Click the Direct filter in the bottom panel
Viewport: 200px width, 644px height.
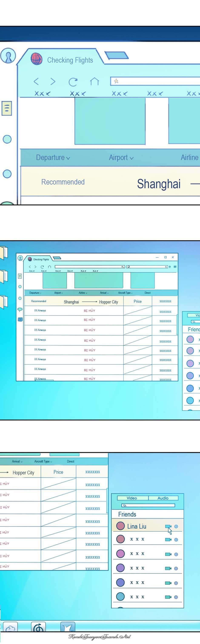point(71,461)
